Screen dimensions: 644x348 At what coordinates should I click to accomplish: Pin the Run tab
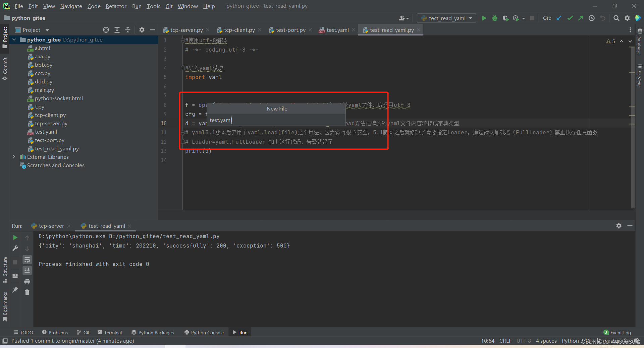[15, 290]
